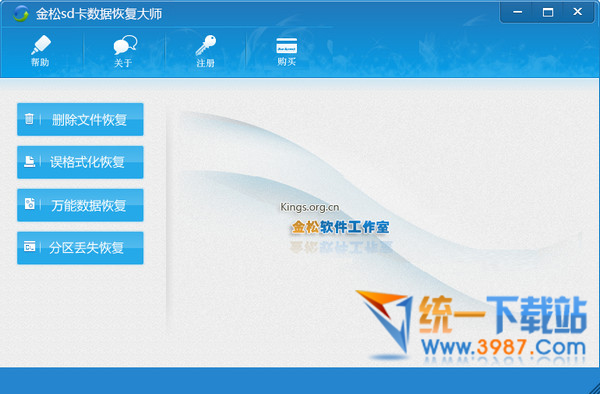Click the partition icon on 分区丢失恢复

[x=29, y=247]
